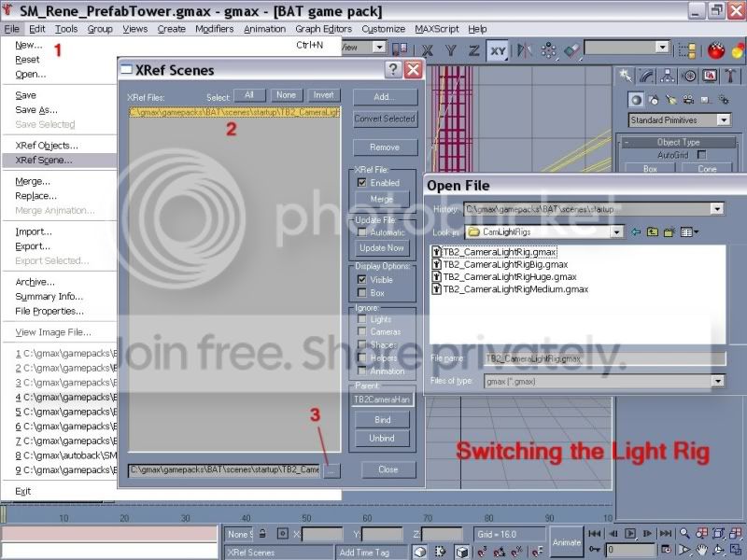Go up one folder level in Open File
The image size is (747, 560).
[652, 231]
